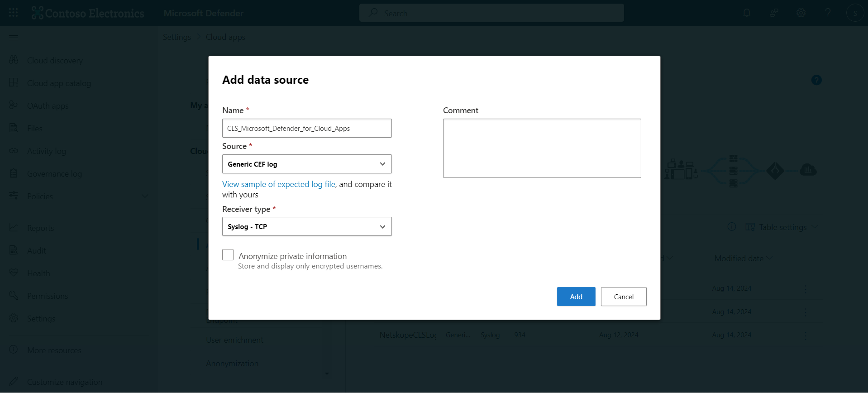This screenshot has height=393, width=868.
Task: Open the settings gear in top bar
Action: click(801, 13)
